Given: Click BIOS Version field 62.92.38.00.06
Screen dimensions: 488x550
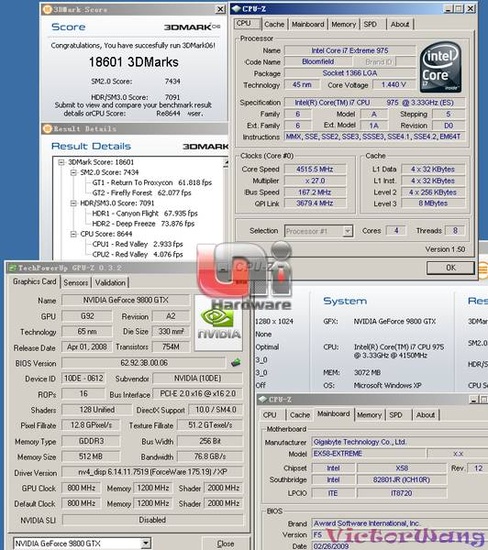Looking at the screenshot, I should point(143,363).
